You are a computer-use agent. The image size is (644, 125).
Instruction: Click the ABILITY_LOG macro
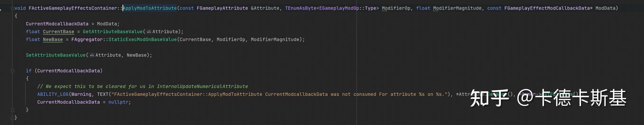53,94
